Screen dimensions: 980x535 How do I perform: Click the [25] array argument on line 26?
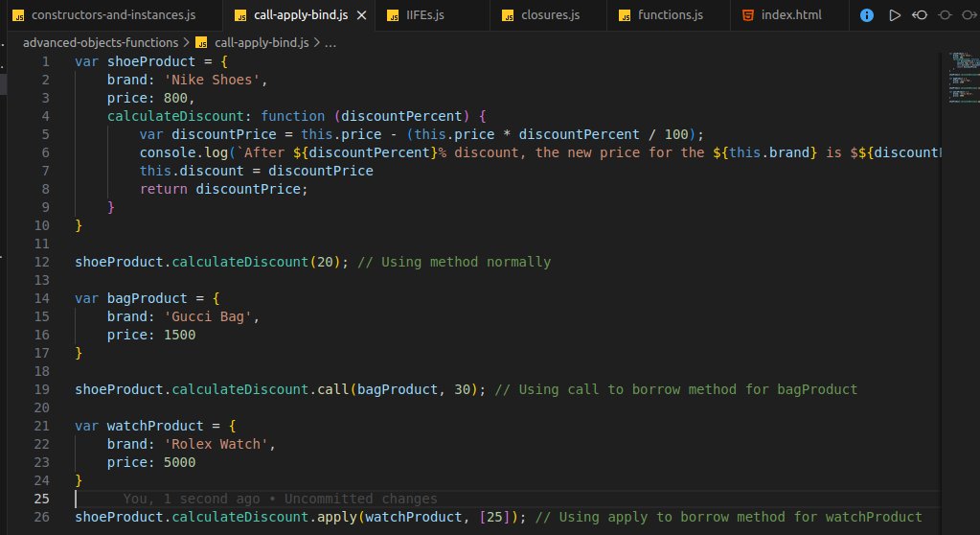[494, 517]
